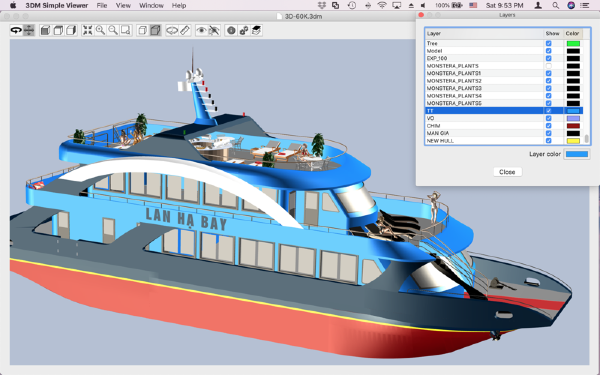This screenshot has height=375, width=600.
Task: Enable the MONSTERA_PLANTS layer show checkbox
Action: point(548,66)
